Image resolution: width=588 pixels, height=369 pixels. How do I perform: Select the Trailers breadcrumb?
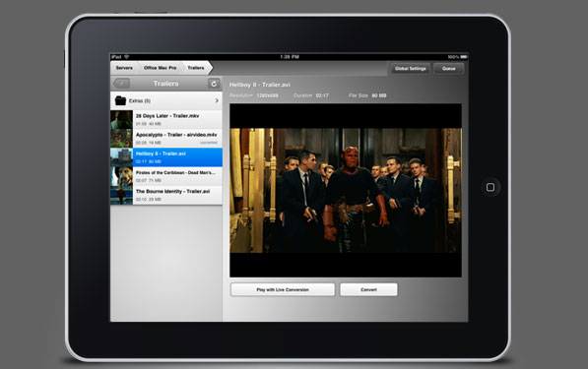coord(196,68)
